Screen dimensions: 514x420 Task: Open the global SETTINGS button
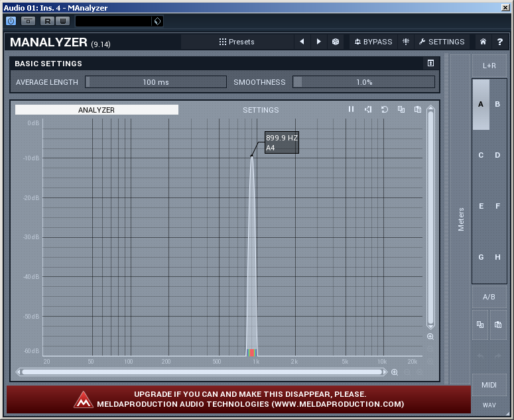[x=442, y=42]
